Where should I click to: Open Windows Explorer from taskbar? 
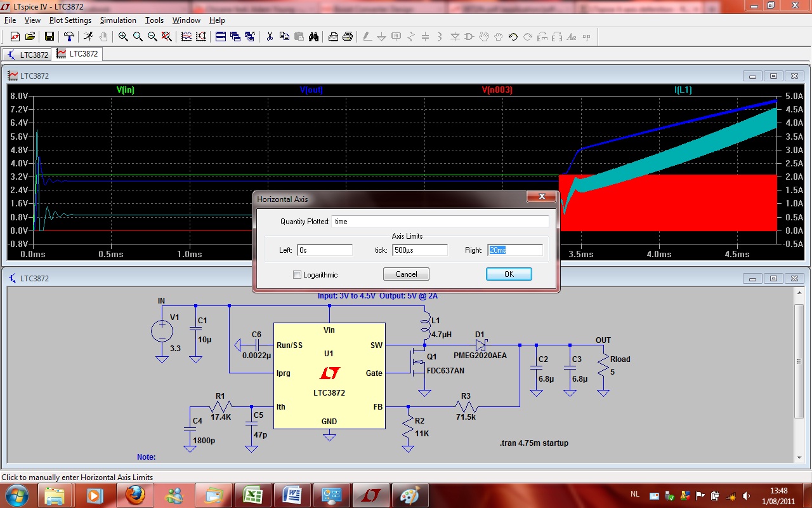(x=55, y=495)
